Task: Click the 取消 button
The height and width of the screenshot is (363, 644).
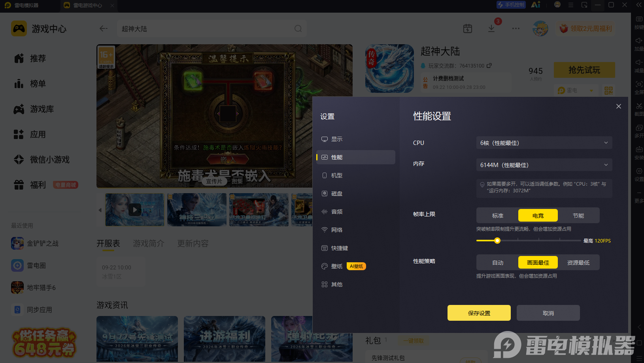Action: (x=548, y=313)
